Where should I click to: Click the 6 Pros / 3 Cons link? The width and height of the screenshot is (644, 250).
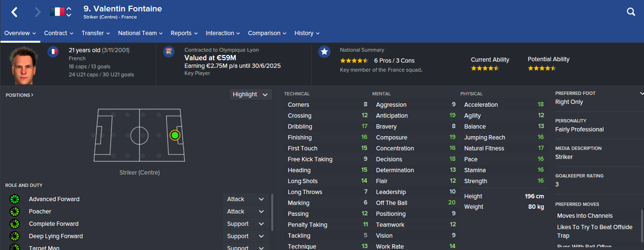394,61
